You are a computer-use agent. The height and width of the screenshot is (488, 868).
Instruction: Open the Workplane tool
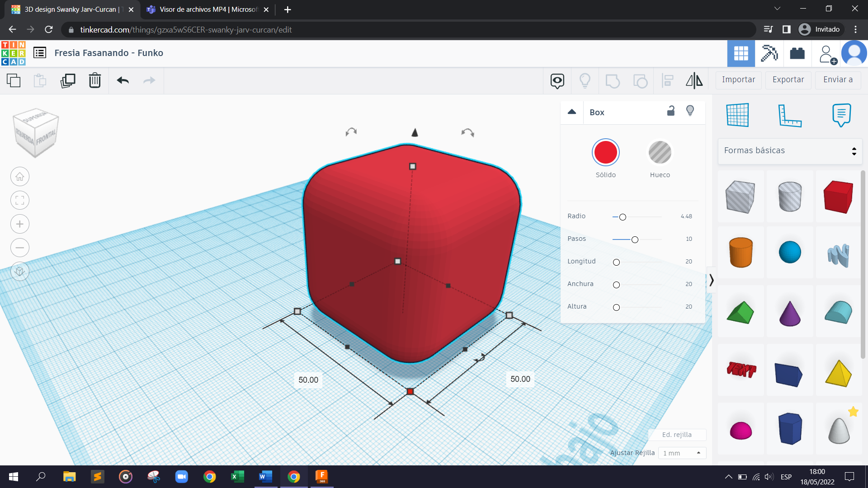coord(738,115)
